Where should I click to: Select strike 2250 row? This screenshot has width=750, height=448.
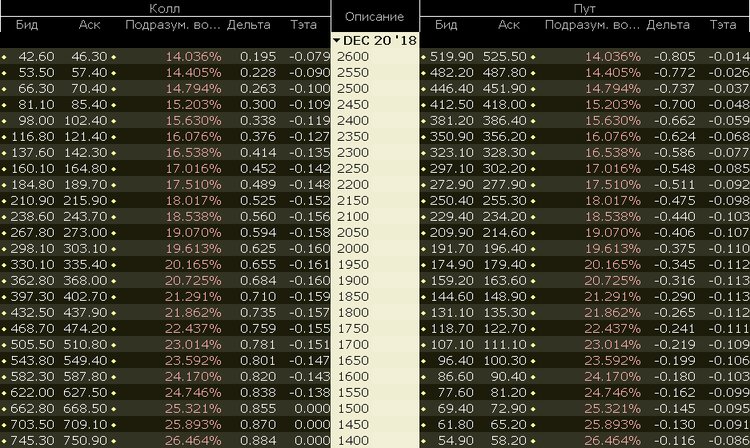pos(353,169)
